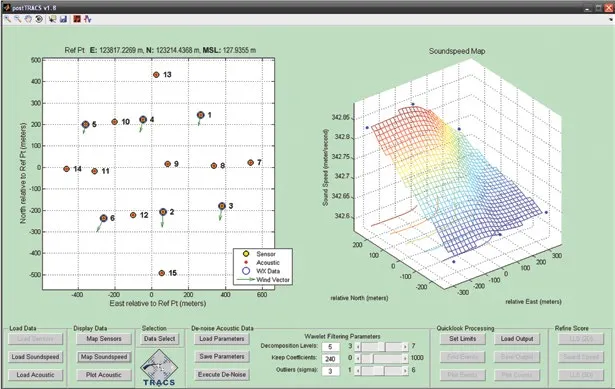Activate the 3D rotate tool
This screenshot has width=615, height=389.
click(39, 19)
